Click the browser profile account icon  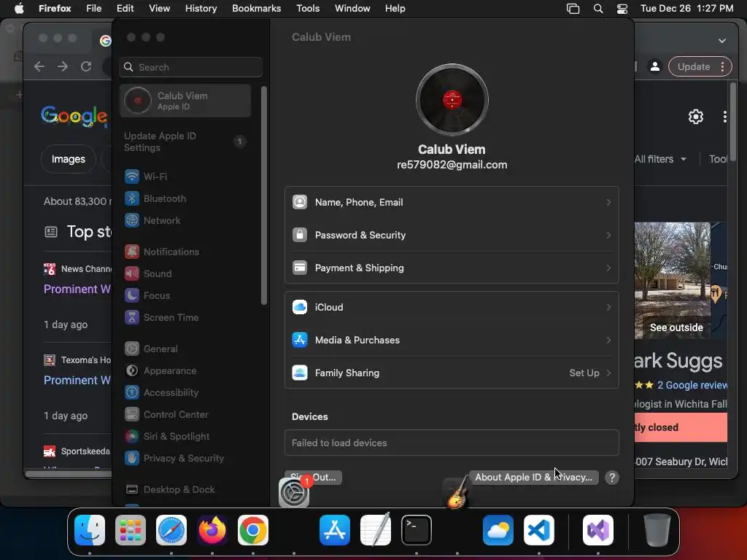point(655,66)
